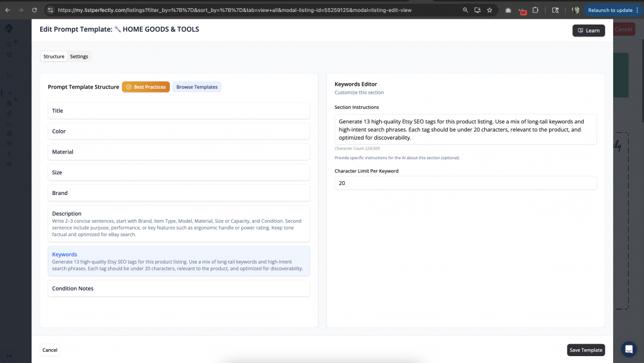
Task: Click the magnifier search icon in the toolbar
Action: (x=465, y=10)
